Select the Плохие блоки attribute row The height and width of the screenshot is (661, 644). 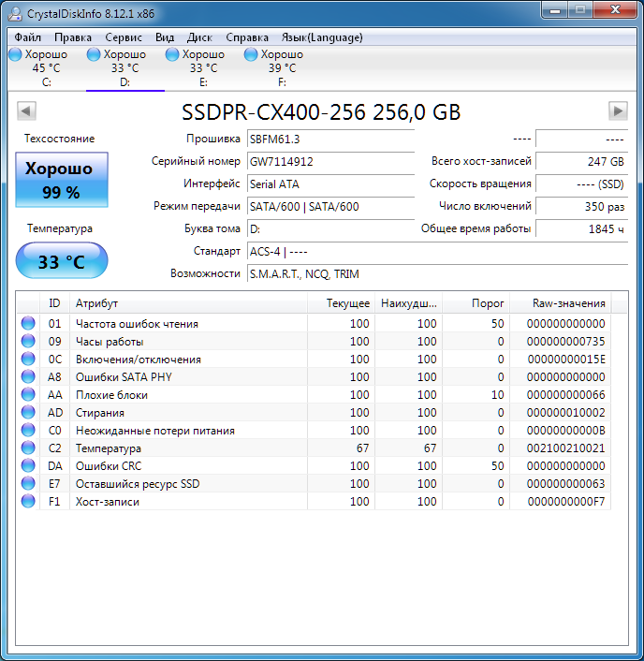coord(314,394)
